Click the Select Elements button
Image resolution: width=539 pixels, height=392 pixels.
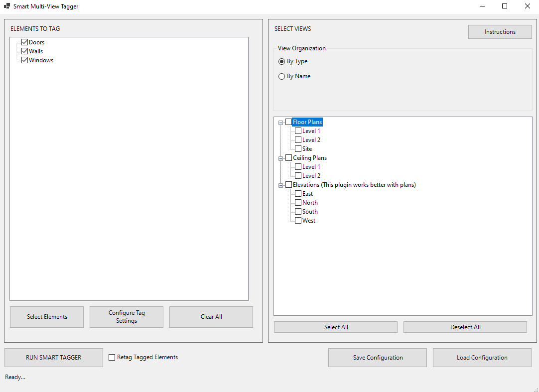tap(46, 317)
